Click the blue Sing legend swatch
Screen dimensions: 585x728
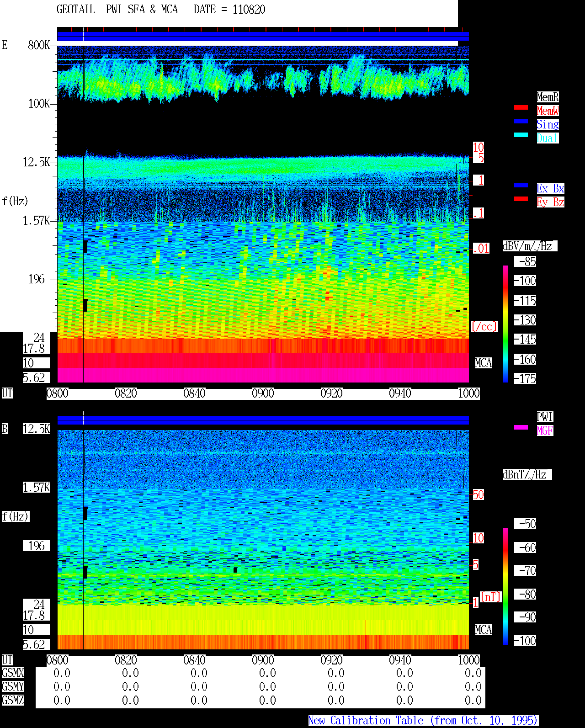[521, 121]
